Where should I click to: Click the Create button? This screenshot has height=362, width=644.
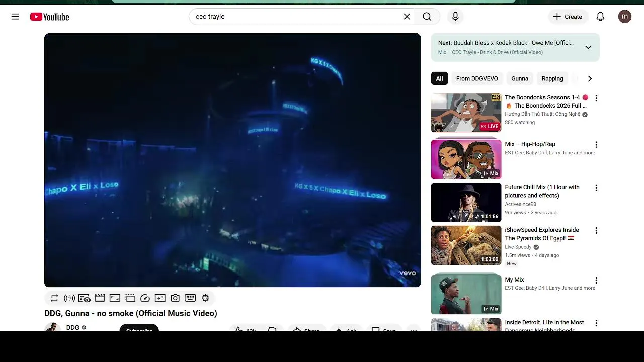click(x=568, y=17)
